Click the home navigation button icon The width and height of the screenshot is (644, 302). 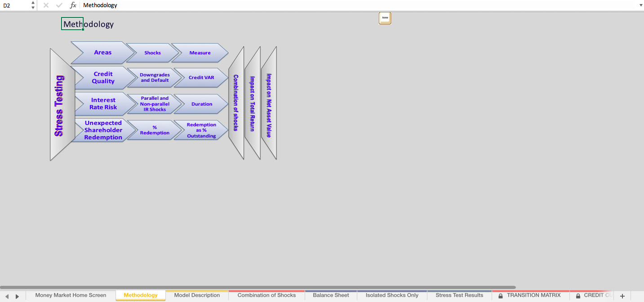pos(385,18)
